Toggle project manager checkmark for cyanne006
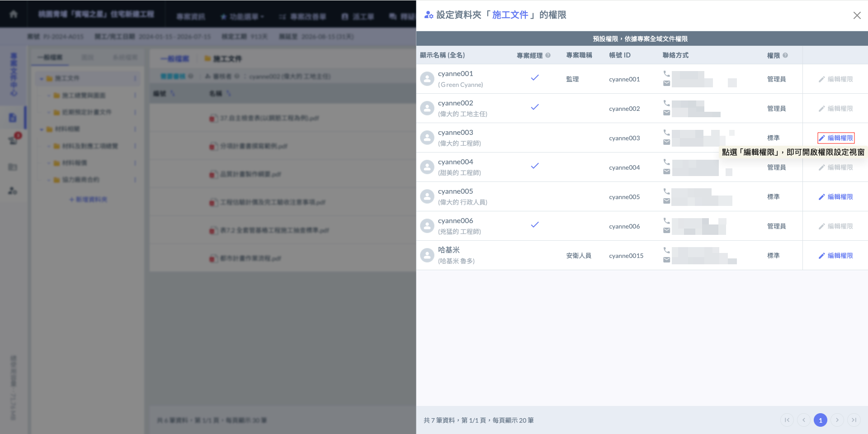This screenshot has height=434, width=868. (x=534, y=225)
